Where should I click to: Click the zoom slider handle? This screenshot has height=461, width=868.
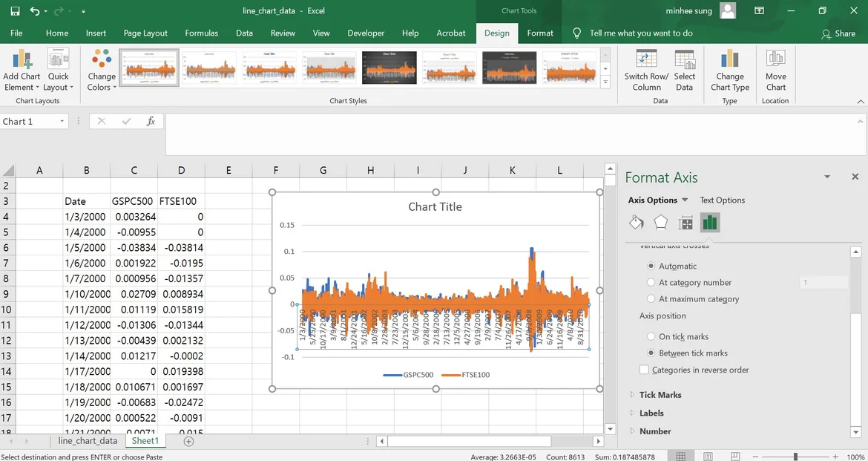click(x=795, y=457)
